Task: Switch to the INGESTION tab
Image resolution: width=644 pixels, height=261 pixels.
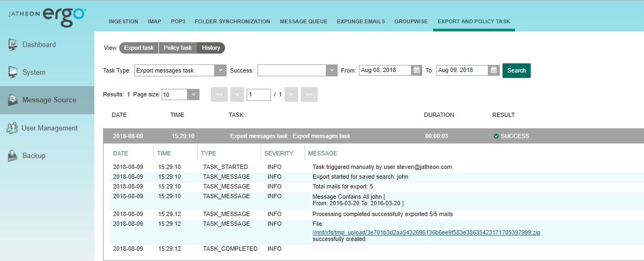Action: pyautogui.click(x=123, y=21)
